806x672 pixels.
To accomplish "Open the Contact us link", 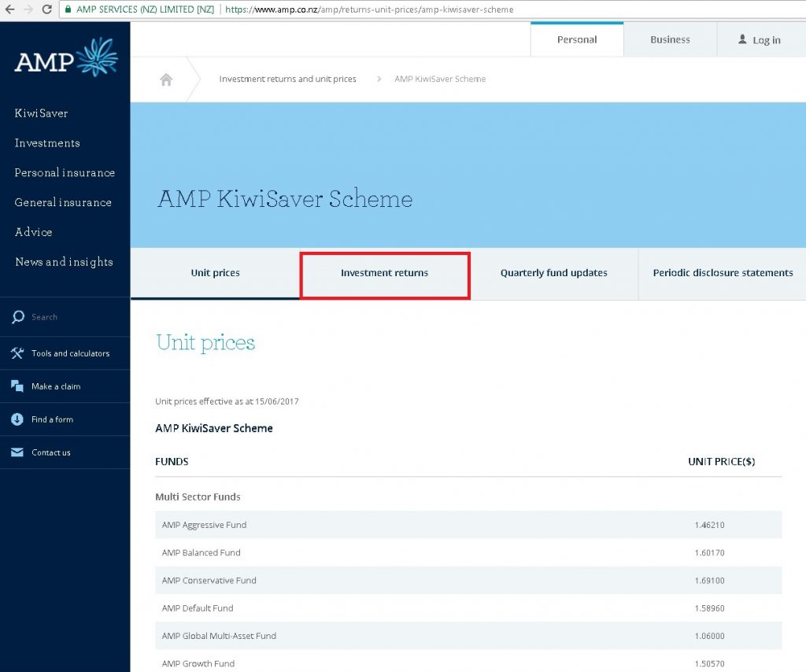I will (51, 452).
